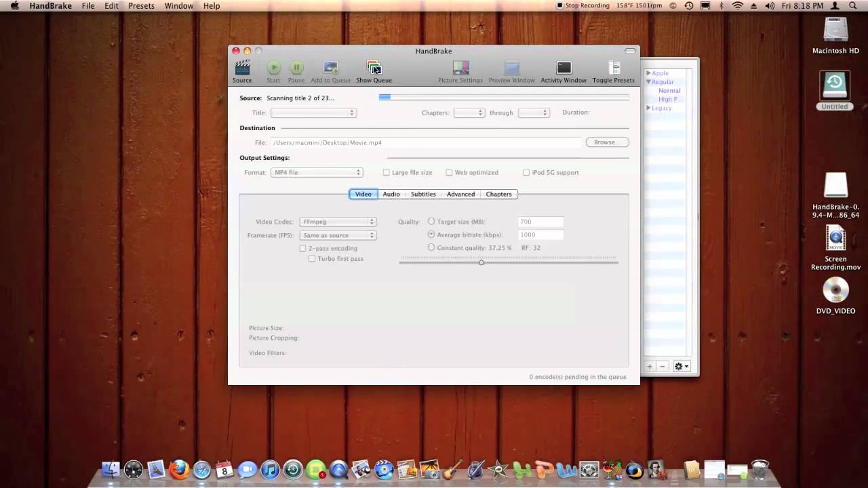Open the Show Queue window
This screenshot has width=868, height=488.
coord(374,72)
